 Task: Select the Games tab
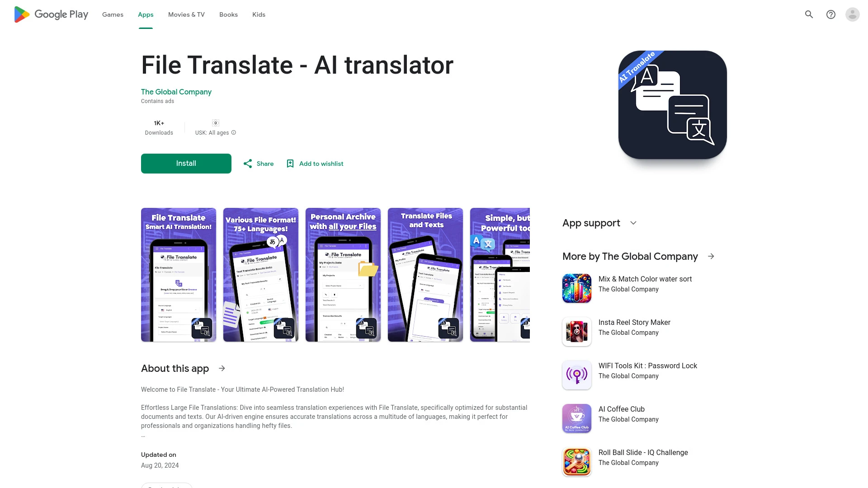click(113, 14)
